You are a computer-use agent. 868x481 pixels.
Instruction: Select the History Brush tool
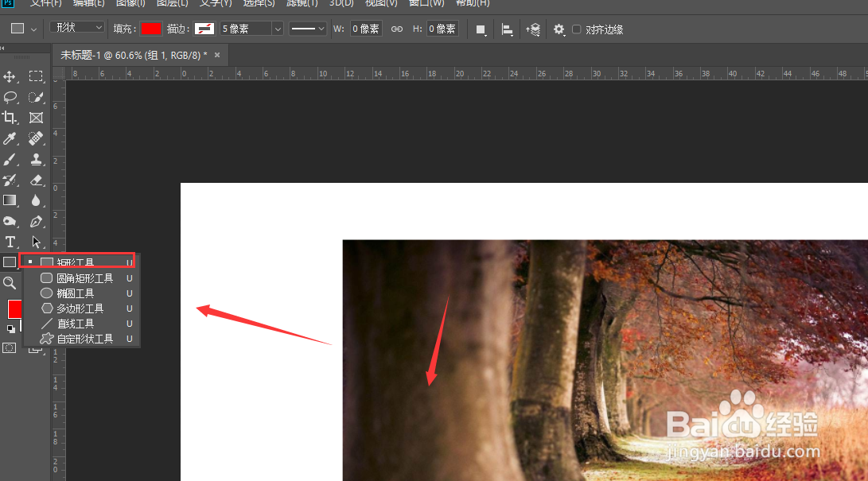point(10,180)
